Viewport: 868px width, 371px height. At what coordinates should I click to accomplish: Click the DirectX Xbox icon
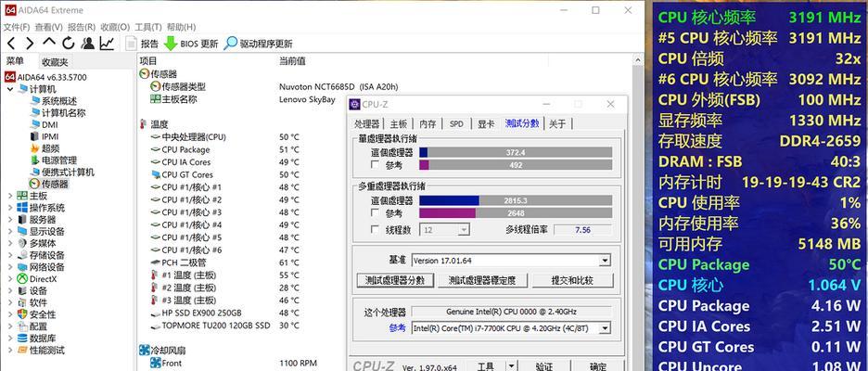22,278
